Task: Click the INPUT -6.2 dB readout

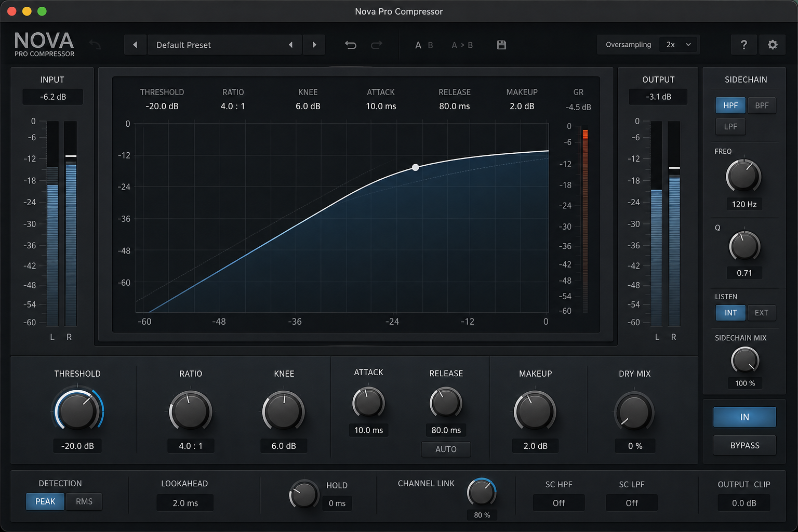Action: pos(52,97)
